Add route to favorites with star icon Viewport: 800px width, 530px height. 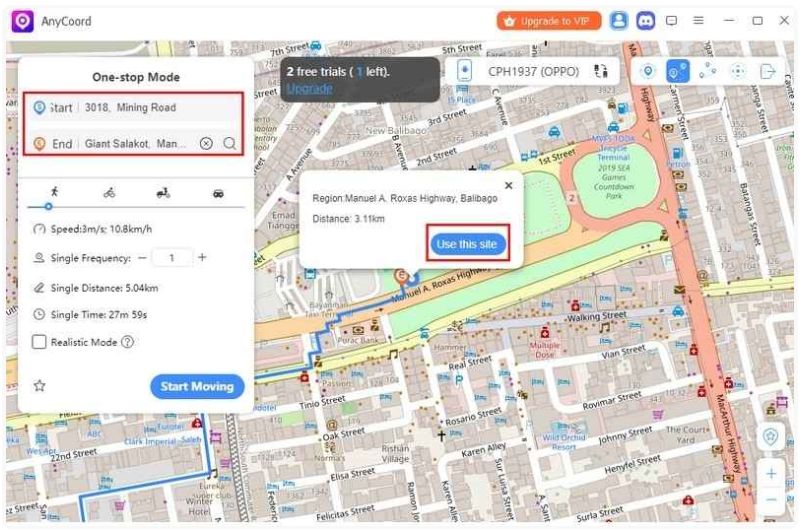coord(40,386)
